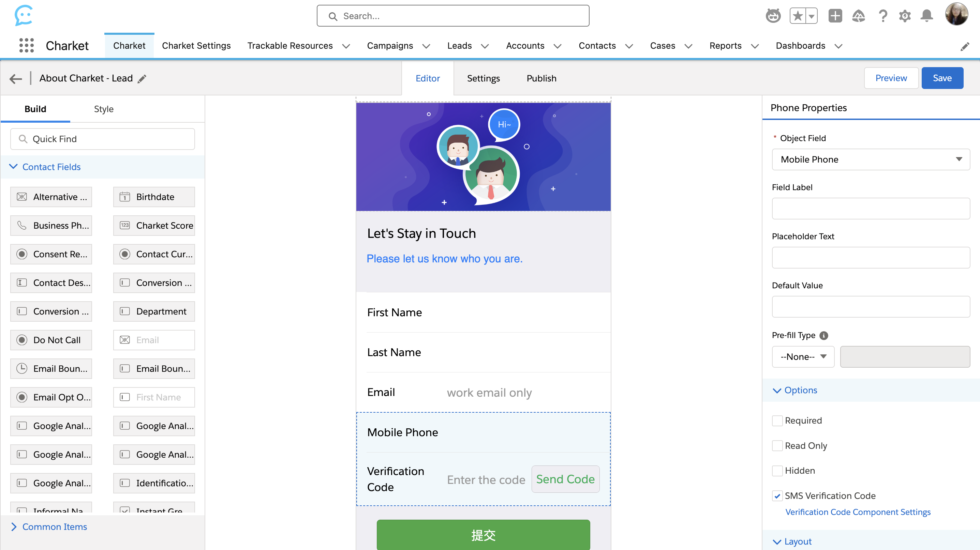Click the green 提交 submit button

[483, 535]
